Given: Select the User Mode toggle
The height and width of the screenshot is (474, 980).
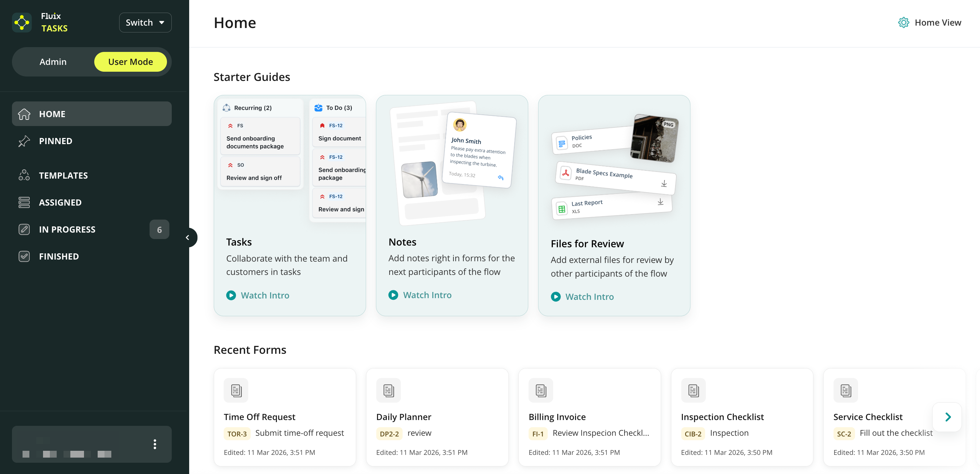Looking at the screenshot, I should tap(130, 61).
